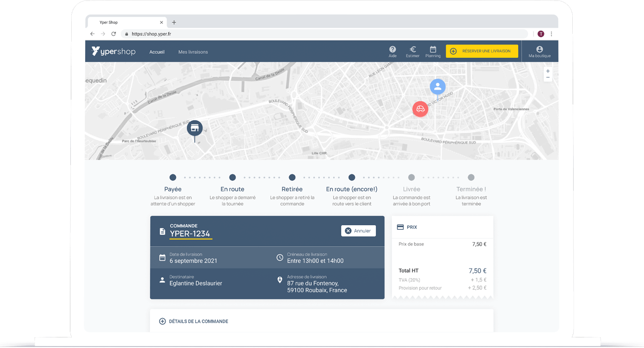644x348 pixels.
Task: Open a new browser tab
Action: tap(174, 22)
